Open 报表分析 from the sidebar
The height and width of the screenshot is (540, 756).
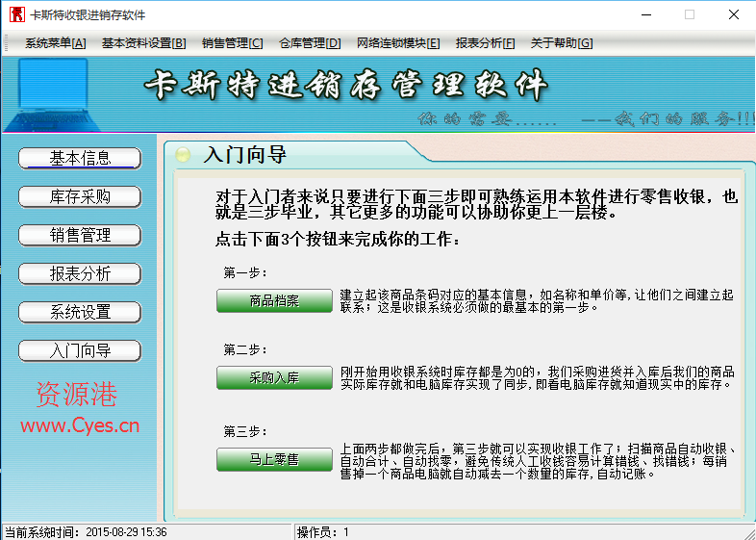(80, 273)
